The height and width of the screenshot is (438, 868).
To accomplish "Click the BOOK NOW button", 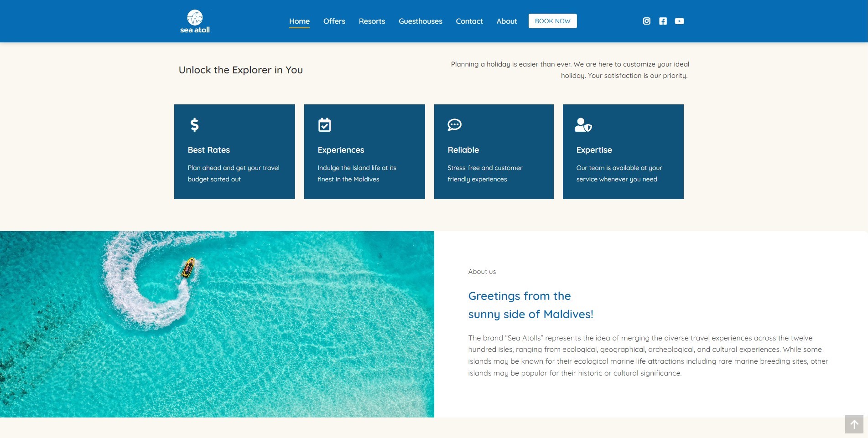I will click(x=552, y=21).
